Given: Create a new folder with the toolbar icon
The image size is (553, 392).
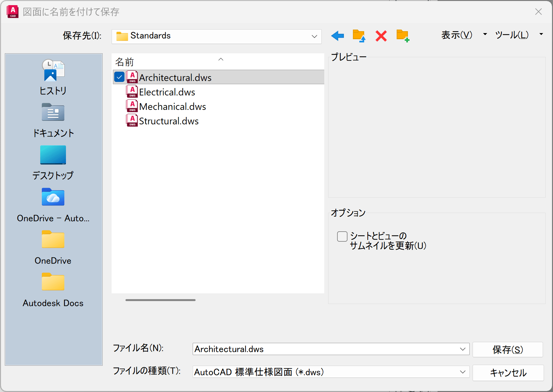Looking at the screenshot, I should click(x=402, y=36).
